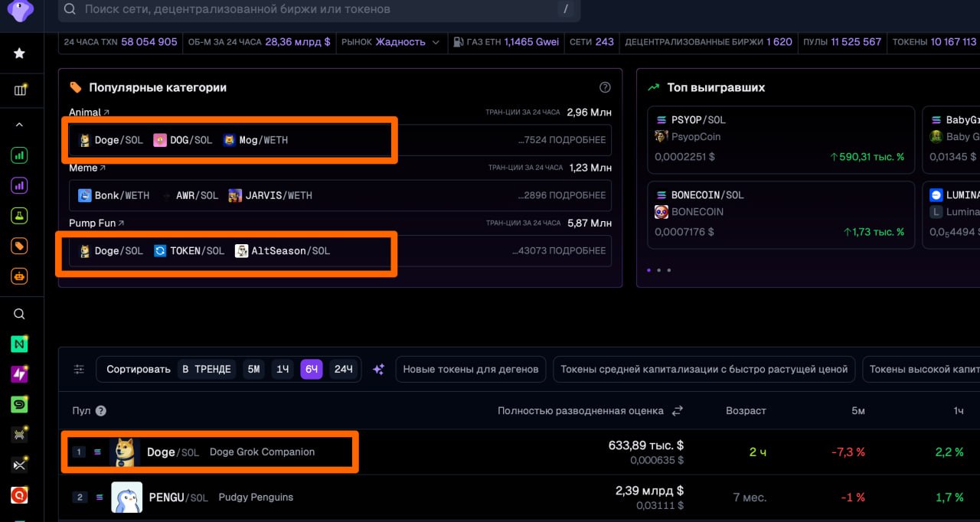Select the highlighted 6Ч timeframe toggle

pyautogui.click(x=312, y=369)
